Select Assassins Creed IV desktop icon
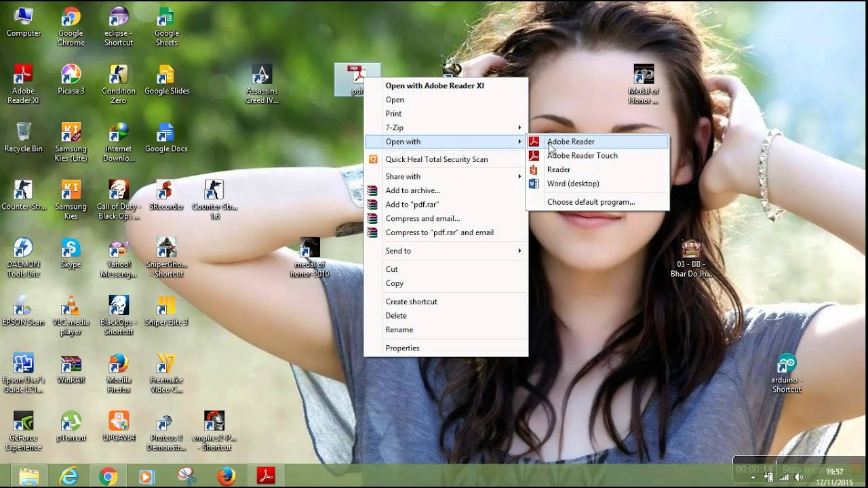 [x=262, y=85]
